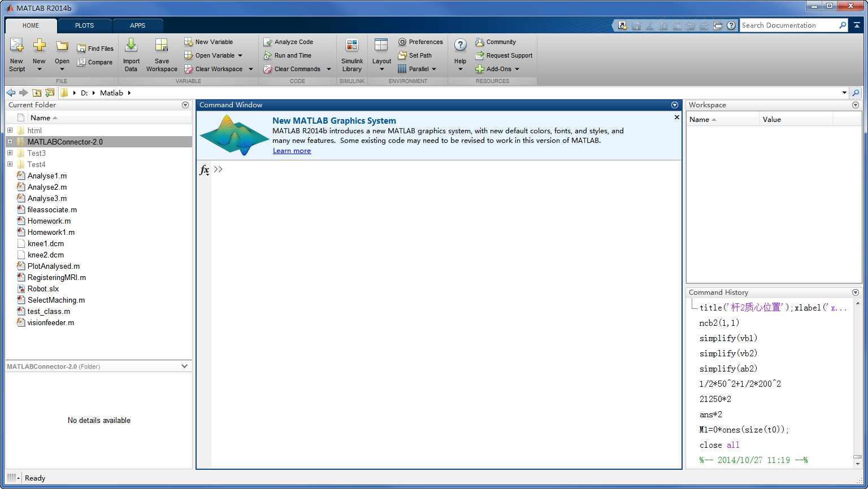Expand the Test3 folder tree node
This screenshot has height=489, width=868.
pyautogui.click(x=10, y=153)
